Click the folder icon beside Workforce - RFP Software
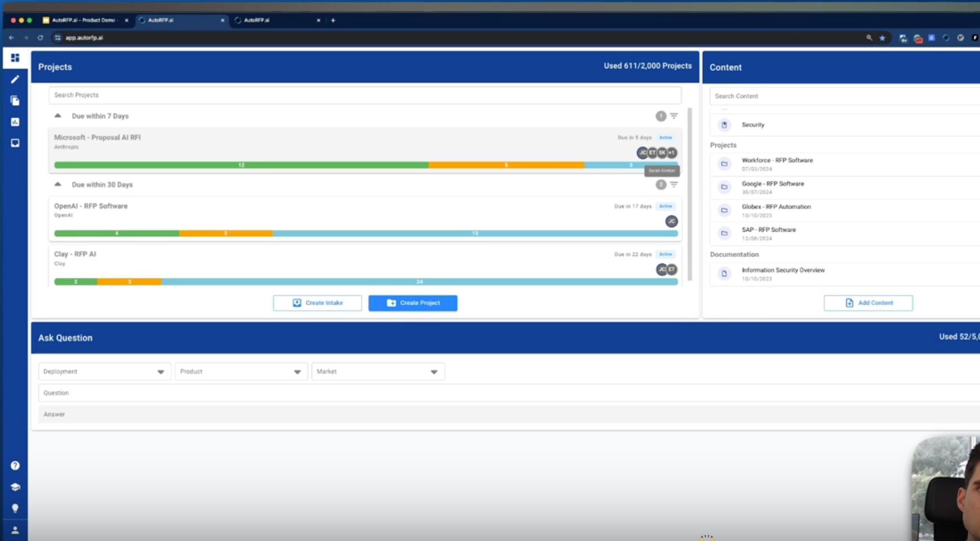This screenshot has width=980, height=541. pos(724,164)
